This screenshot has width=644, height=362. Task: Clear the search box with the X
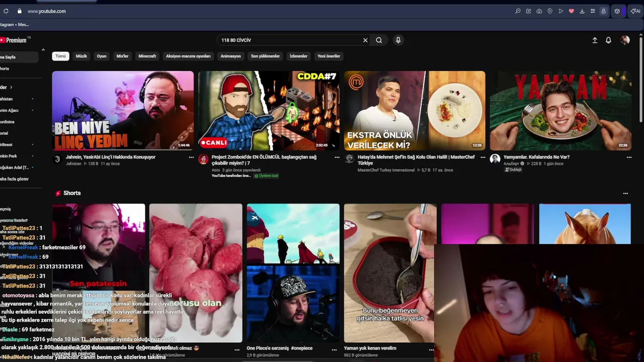[365, 40]
